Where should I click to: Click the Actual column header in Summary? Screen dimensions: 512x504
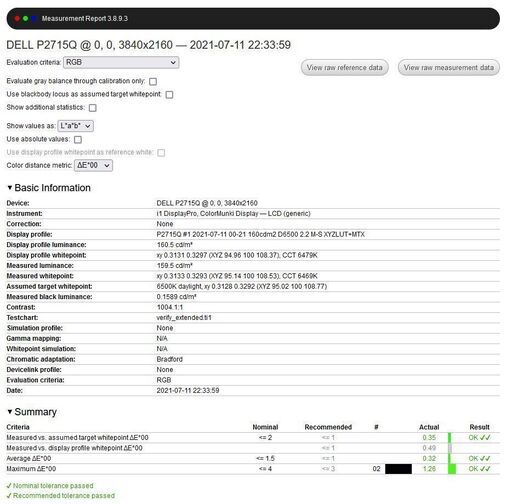tap(429, 427)
